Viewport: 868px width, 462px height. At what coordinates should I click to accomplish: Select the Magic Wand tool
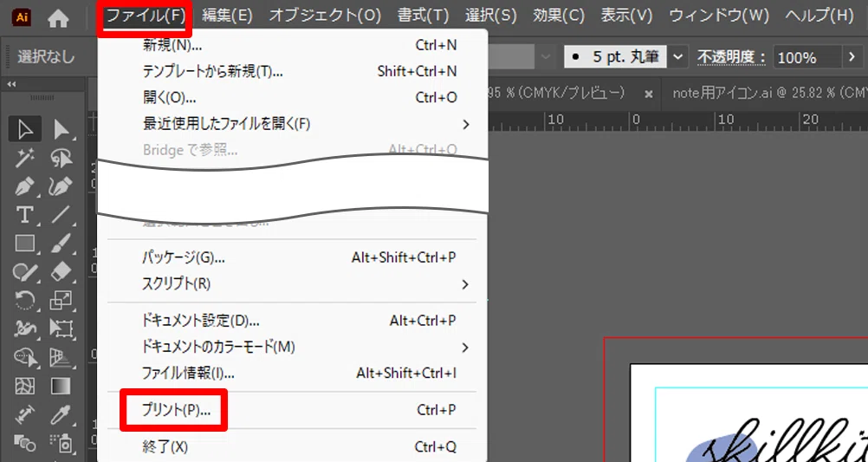click(24, 159)
